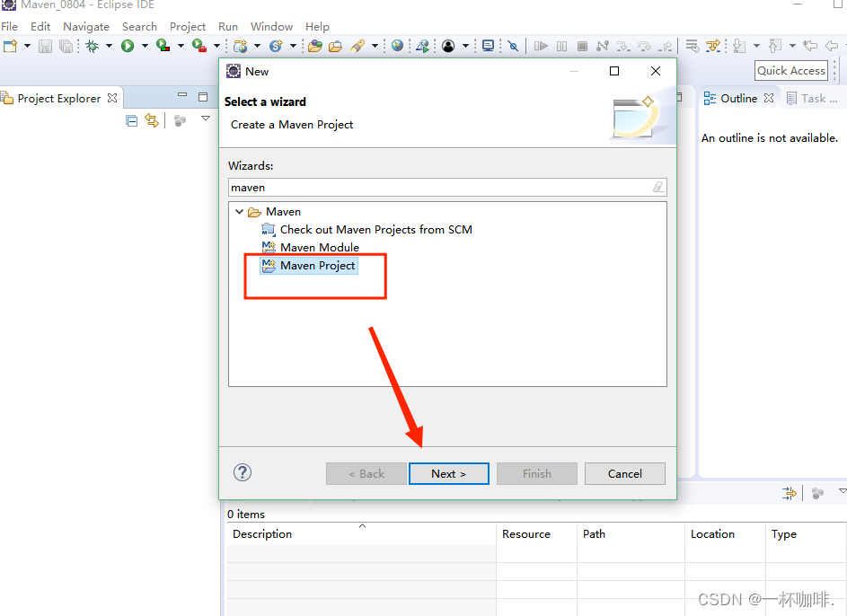The width and height of the screenshot is (847, 616).
Task: Click the green Run icon
Action: 128,46
